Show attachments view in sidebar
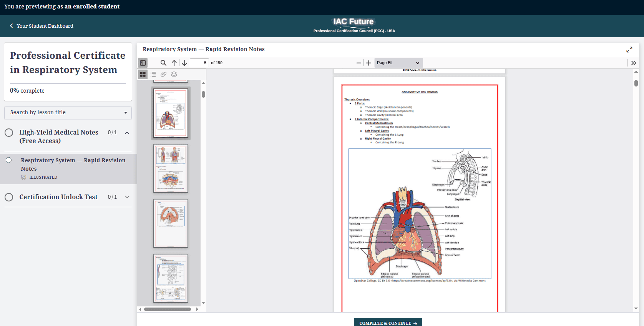This screenshot has width=644, height=326. coord(164,74)
